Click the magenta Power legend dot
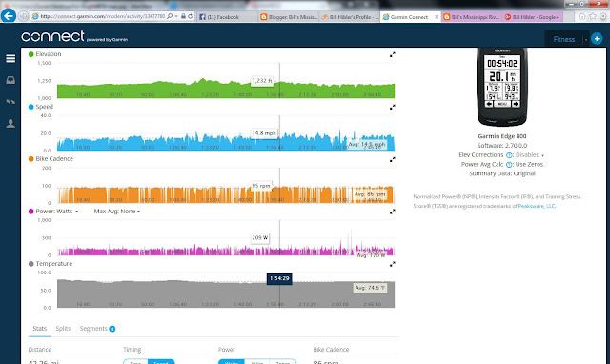The image size is (610, 364). [31, 212]
